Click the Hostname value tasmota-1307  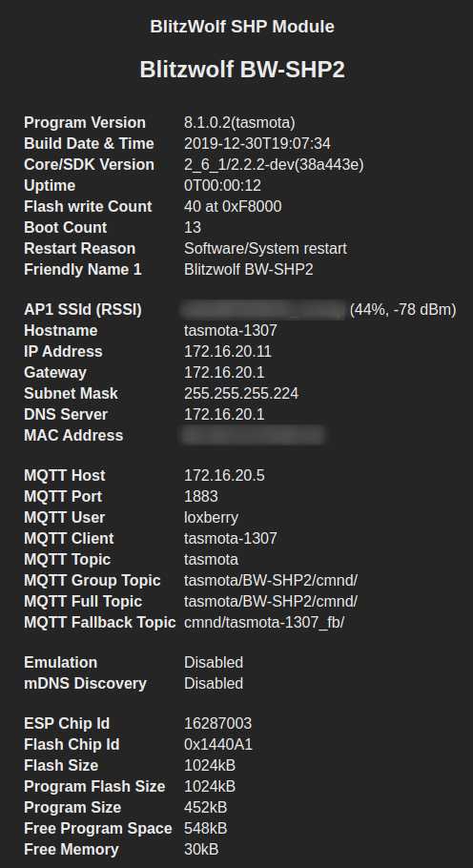pos(230,331)
